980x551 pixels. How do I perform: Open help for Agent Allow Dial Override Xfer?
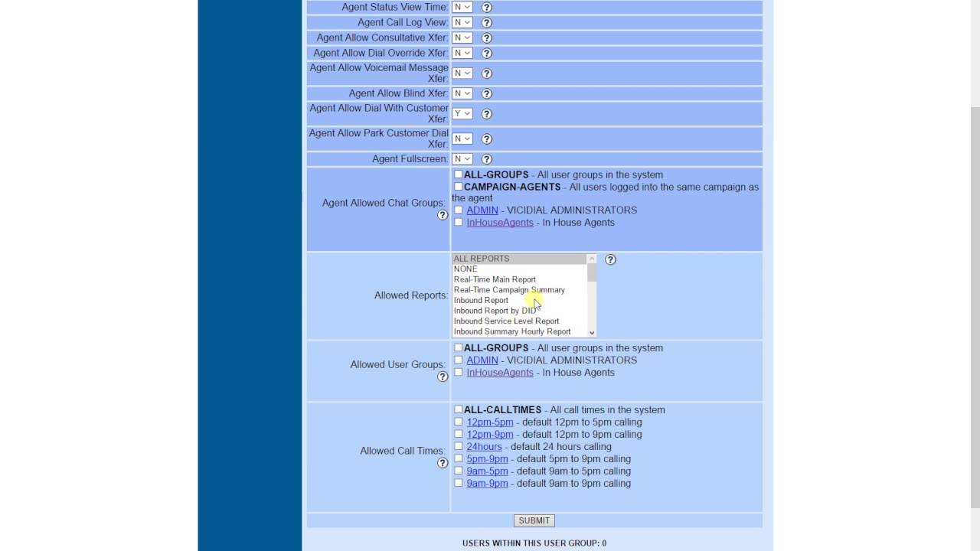pos(487,53)
